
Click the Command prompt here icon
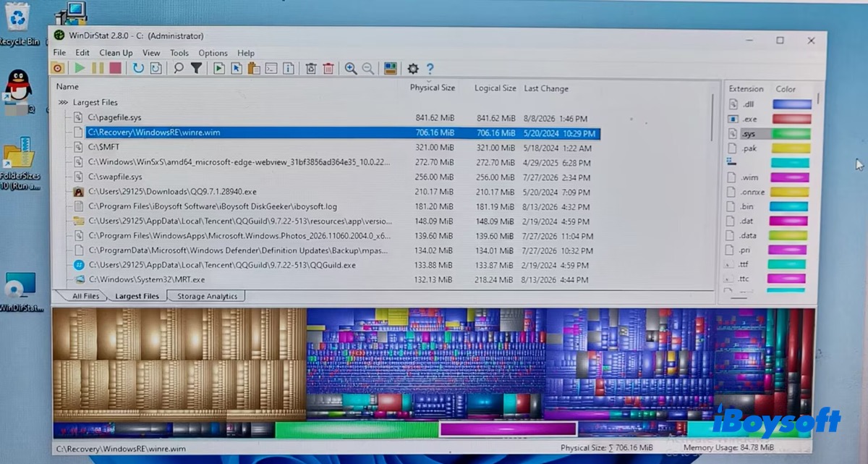(271, 68)
